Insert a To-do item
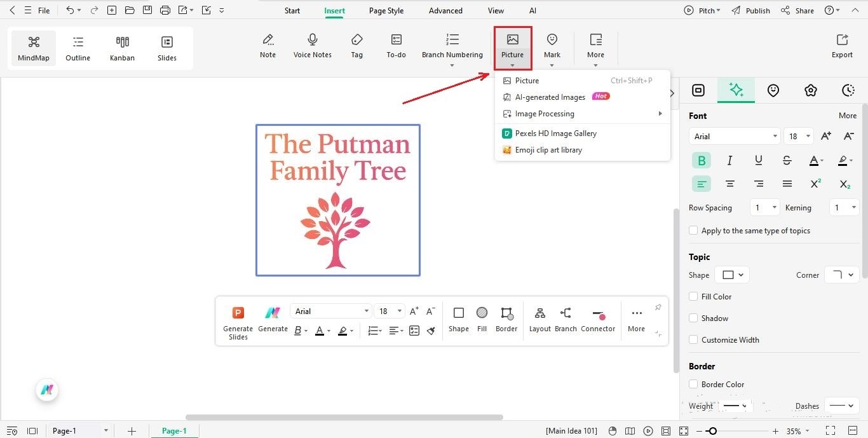The height and width of the screenshot is (438, 868). 396,46
